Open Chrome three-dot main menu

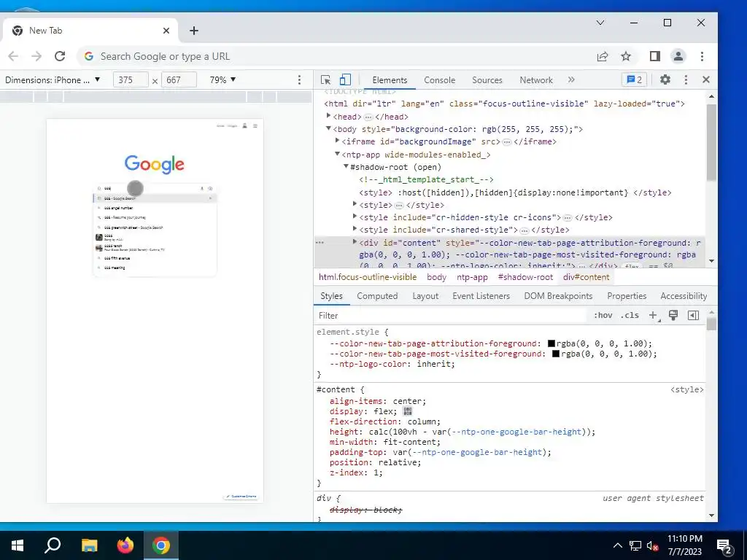[x=702, y=56]
